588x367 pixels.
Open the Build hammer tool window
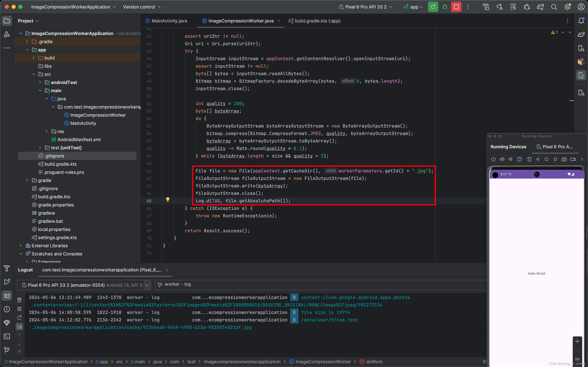click(7, 268)
